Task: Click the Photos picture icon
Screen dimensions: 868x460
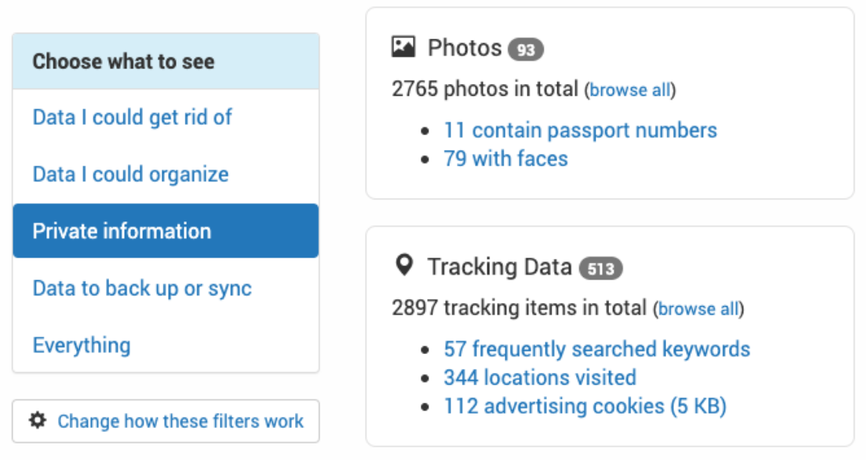Action: click(x=403, y=47)
